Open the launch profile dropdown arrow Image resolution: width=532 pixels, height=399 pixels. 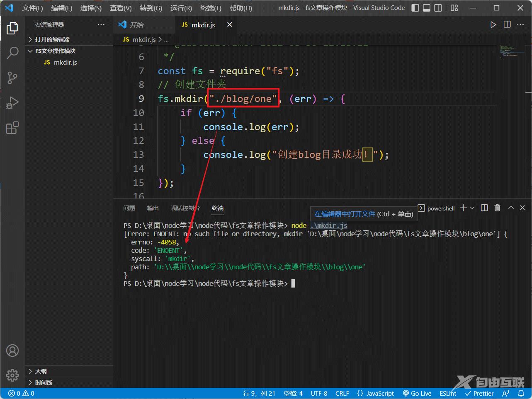(472, 208)
